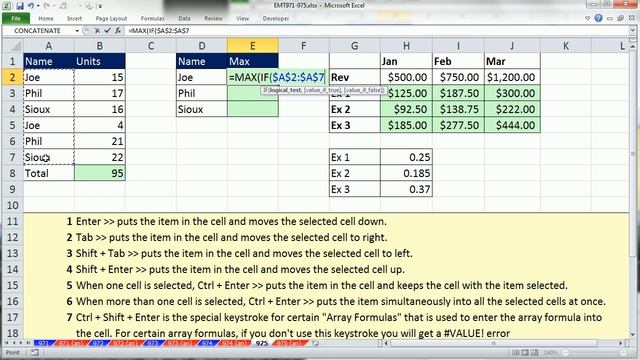
Task: Select column A header
Action: click(49, 46)
